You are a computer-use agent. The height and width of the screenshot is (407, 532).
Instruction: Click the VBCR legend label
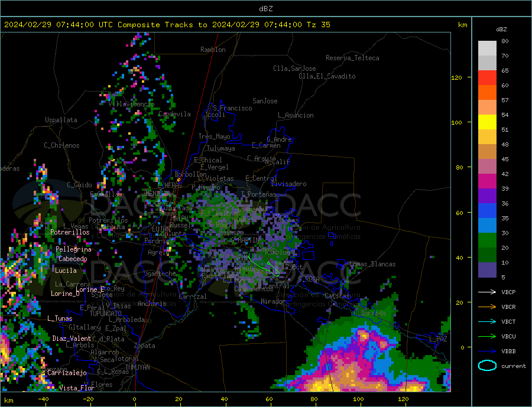508,307
